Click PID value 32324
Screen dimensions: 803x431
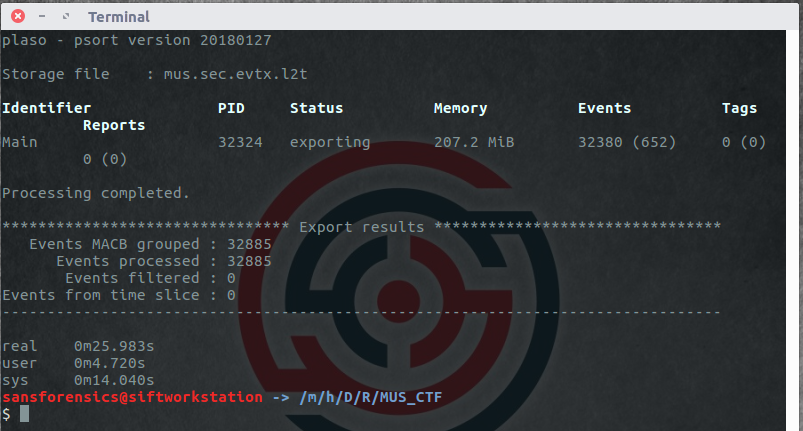tap(240, 142)
